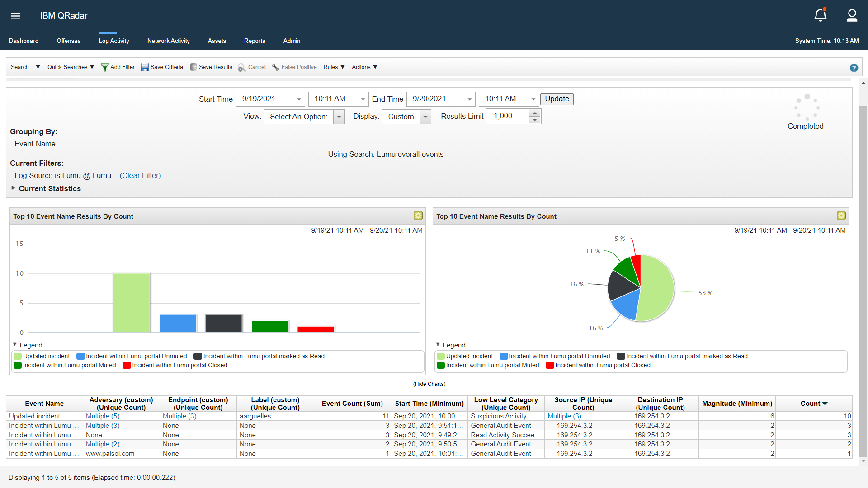Go to the Dashboard tab

click(x=24, y=41)
